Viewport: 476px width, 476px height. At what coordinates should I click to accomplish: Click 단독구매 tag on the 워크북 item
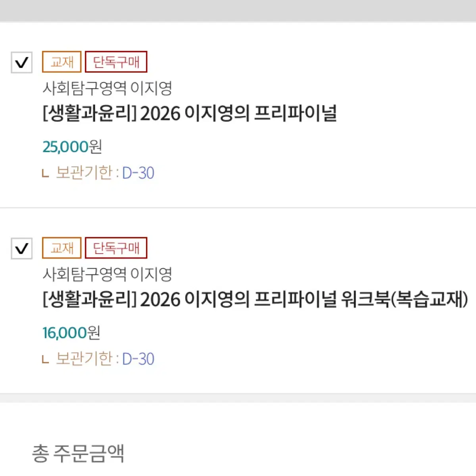click(116, 248)
